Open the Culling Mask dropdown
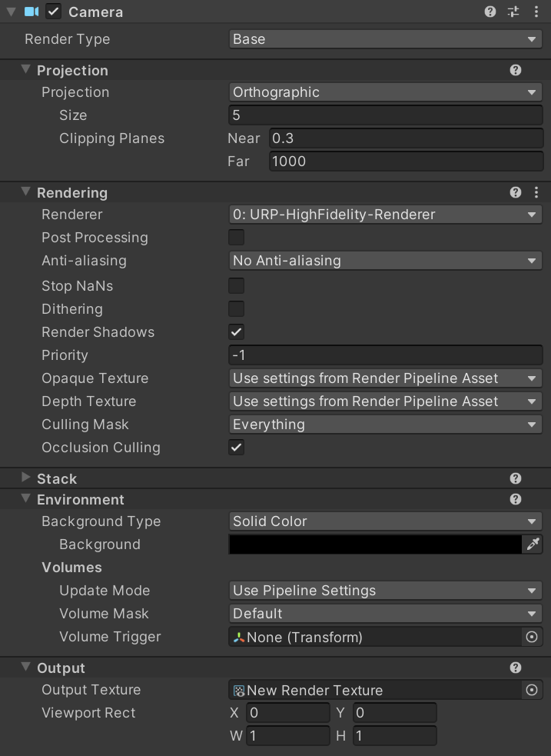 385,425
